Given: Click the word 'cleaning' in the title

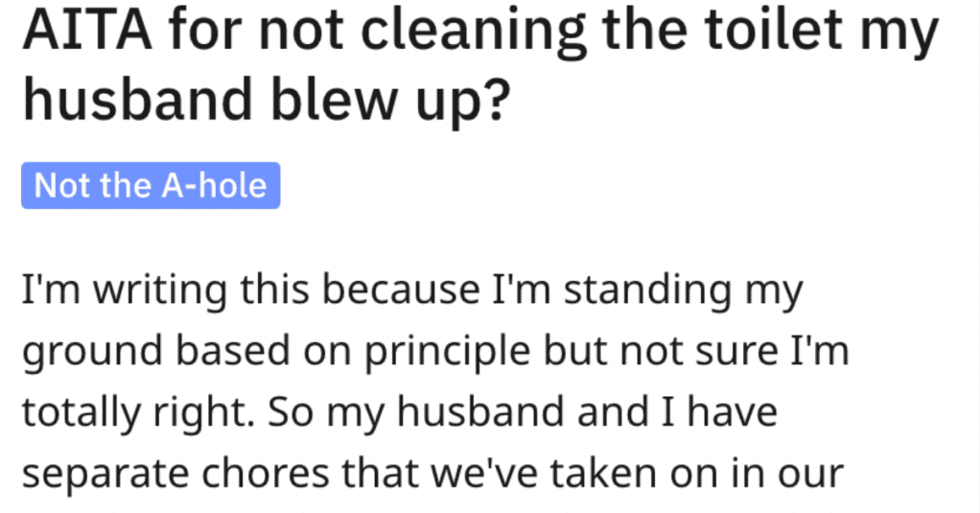Looking at the screenshot, I should (473, 36).
